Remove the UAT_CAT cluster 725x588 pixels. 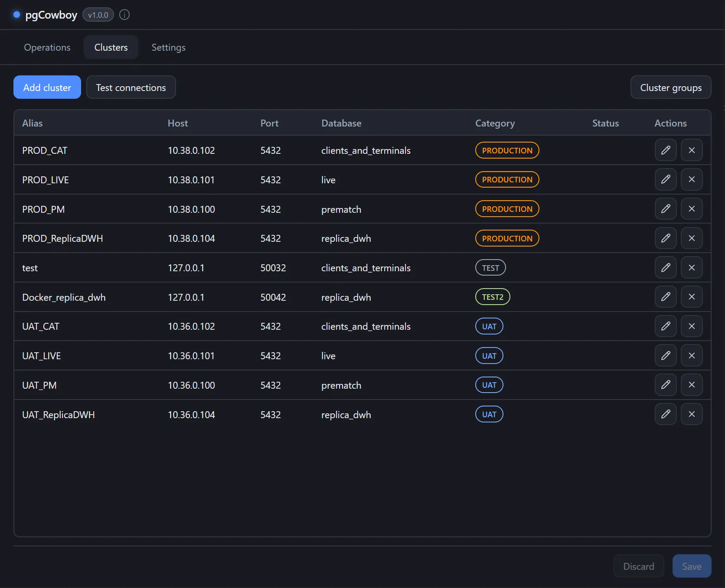(692, 326)
